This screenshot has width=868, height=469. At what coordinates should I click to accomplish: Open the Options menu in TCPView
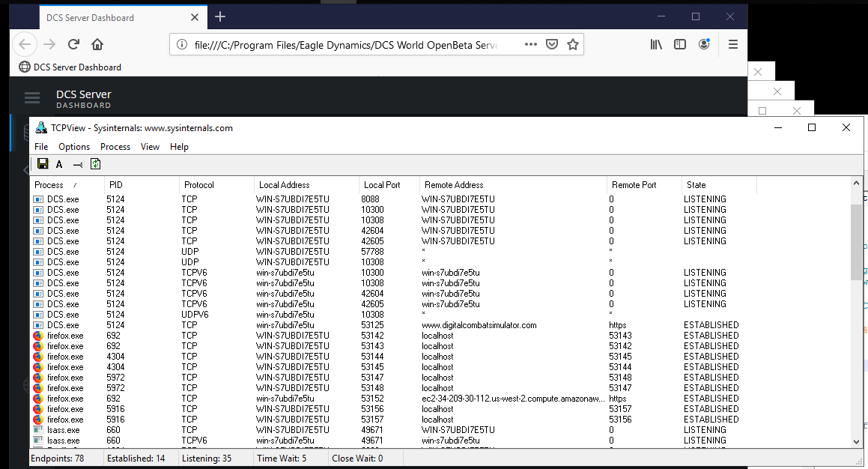point(74,147)
